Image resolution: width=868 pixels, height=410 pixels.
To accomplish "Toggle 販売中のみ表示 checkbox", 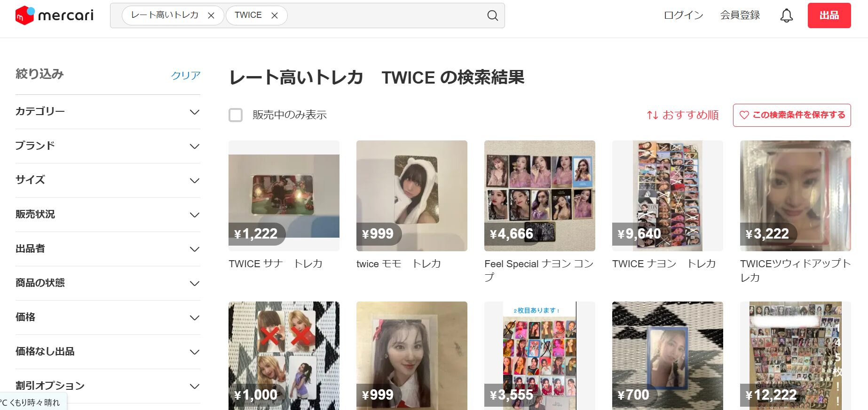I will point(236,115).
